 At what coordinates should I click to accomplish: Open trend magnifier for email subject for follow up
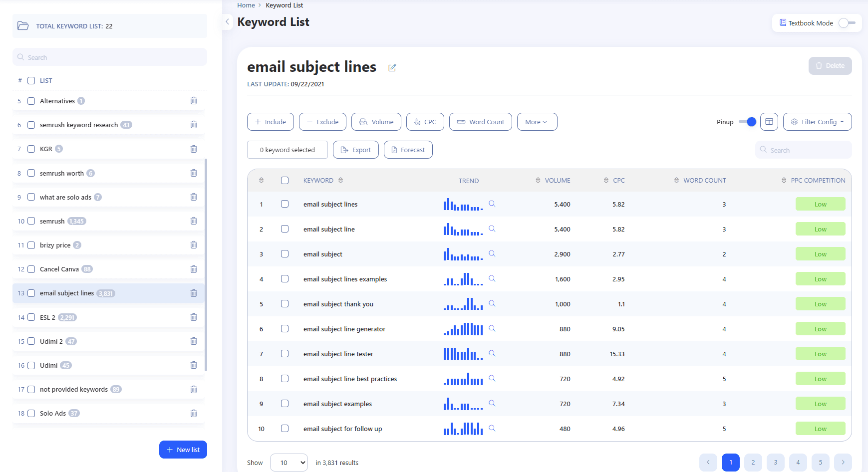(492, 428)
